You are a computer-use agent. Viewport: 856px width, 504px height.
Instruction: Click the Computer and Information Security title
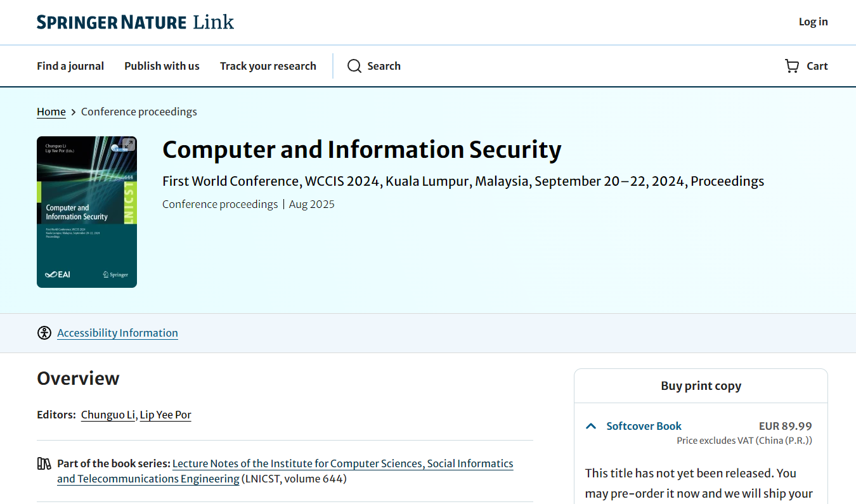pos(362,150)
